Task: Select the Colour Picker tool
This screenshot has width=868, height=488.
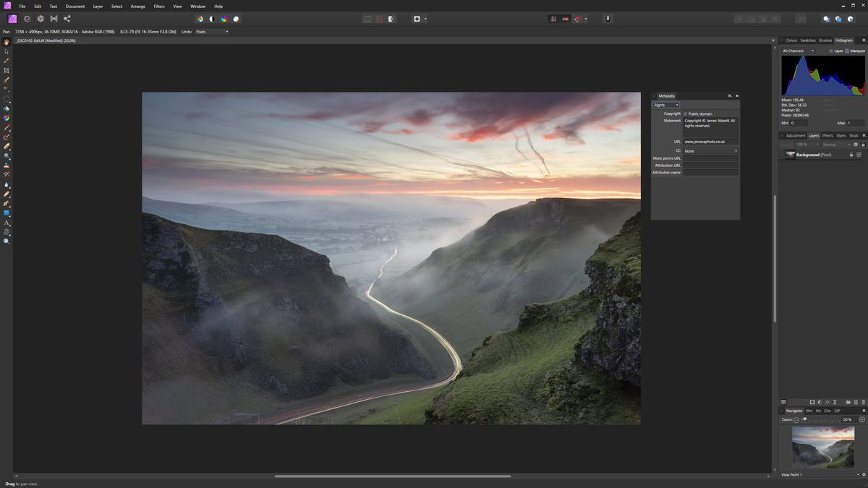Action: pyautogui.click(x=7, y=61)
